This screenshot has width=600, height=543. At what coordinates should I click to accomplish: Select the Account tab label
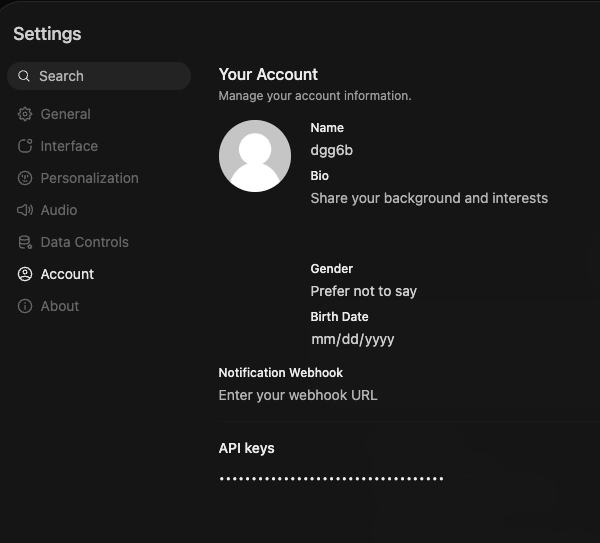pyautogui.click(x=67, y=274)
